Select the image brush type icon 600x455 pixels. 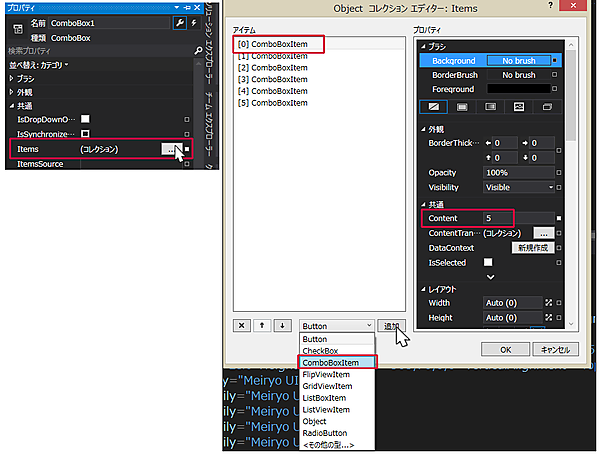[519, 106]
